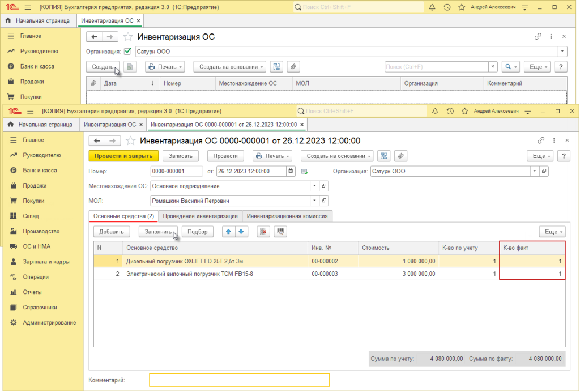Open ОС и НМА section in sidebar

[37, 246]
